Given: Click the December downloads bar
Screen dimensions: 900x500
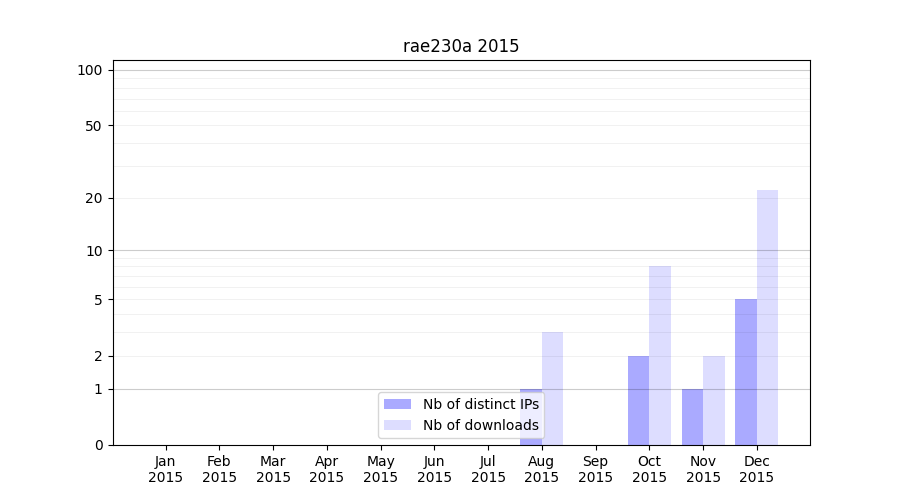Looking at the screenshot, I should pyautogui.click(x=767, y=317).
